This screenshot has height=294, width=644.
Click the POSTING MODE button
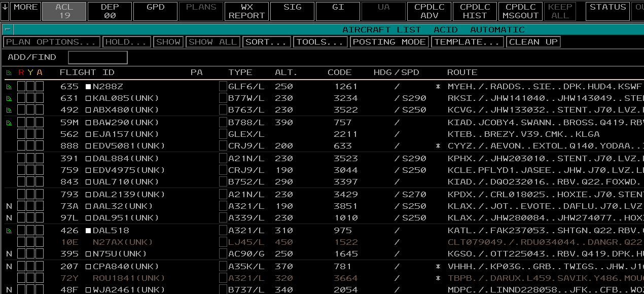coord(389,42)
